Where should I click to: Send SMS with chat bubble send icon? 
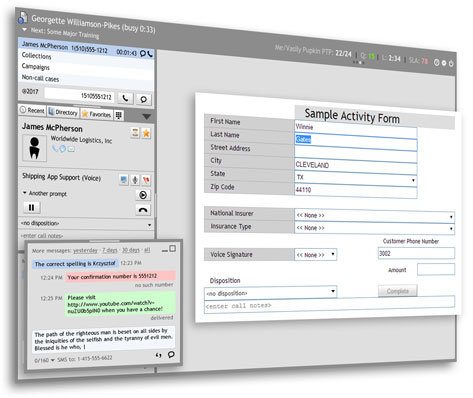[x=171, y=354]
